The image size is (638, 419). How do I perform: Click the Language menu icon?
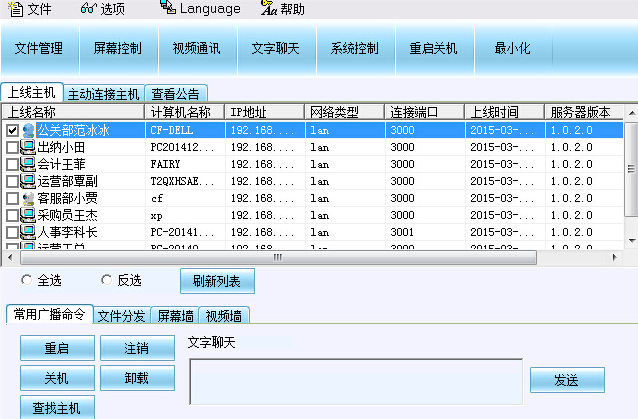(167, 9)
